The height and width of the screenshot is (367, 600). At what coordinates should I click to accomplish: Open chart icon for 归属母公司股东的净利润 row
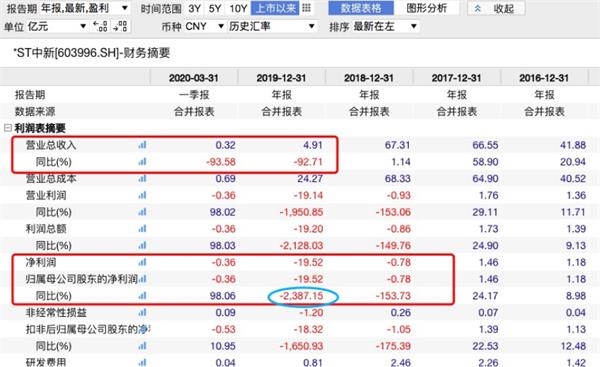(x=143, y=279)
